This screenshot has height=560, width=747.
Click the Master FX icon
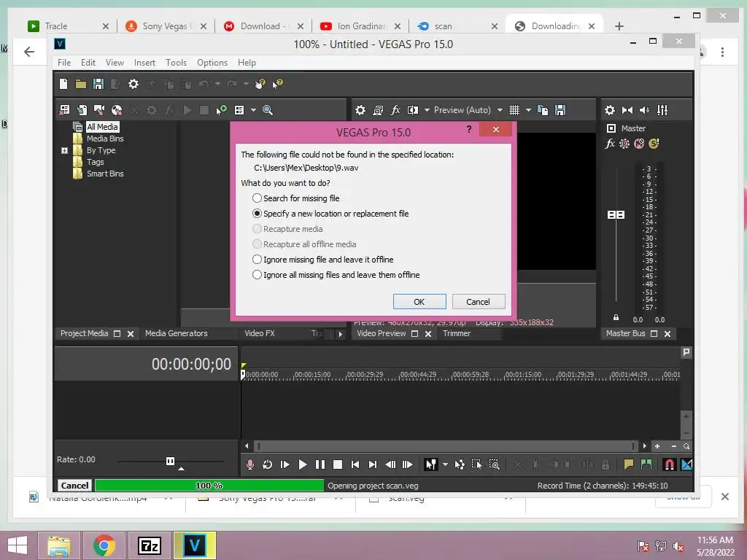[x=610, y=144]
